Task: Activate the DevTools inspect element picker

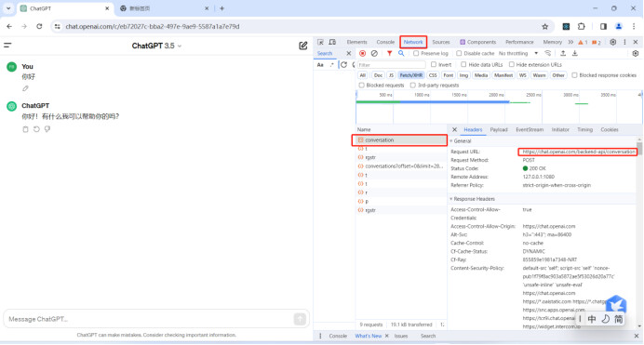Action: click(320, 42)
